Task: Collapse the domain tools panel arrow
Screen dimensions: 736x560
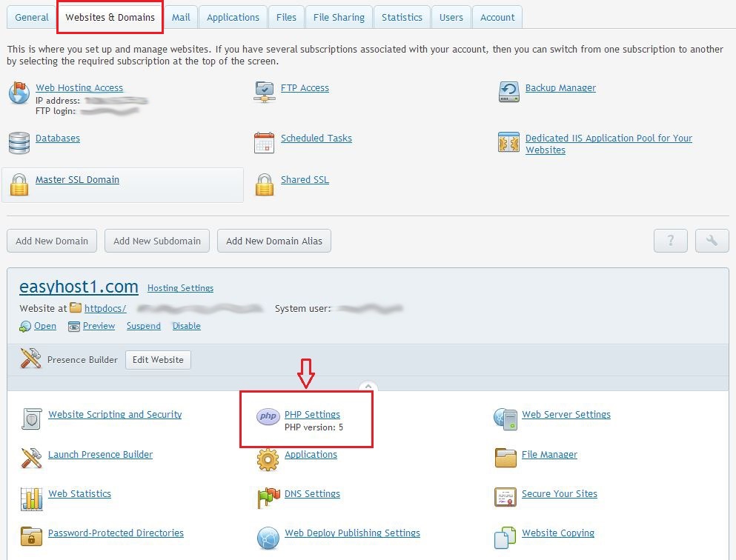Action: click(368, 387)
